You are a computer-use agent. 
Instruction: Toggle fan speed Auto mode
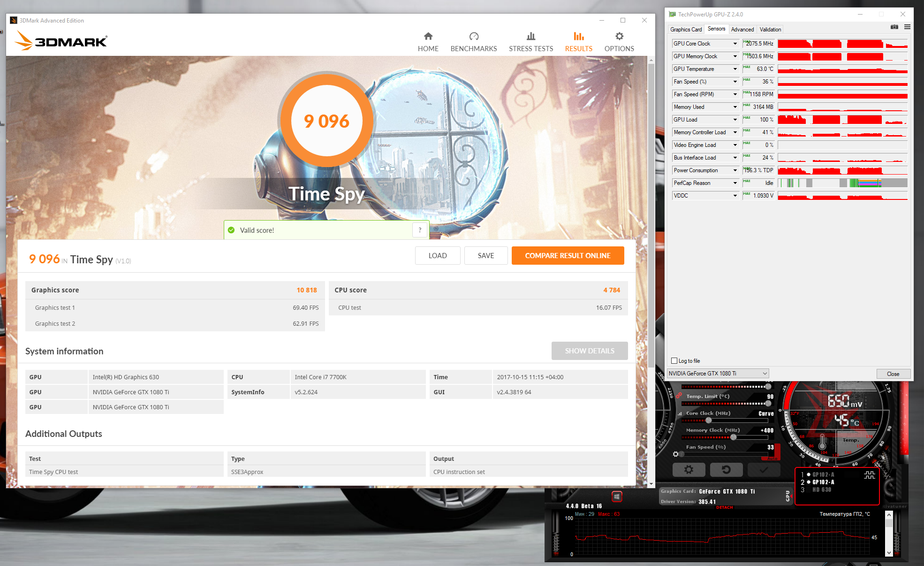point(773,458)
